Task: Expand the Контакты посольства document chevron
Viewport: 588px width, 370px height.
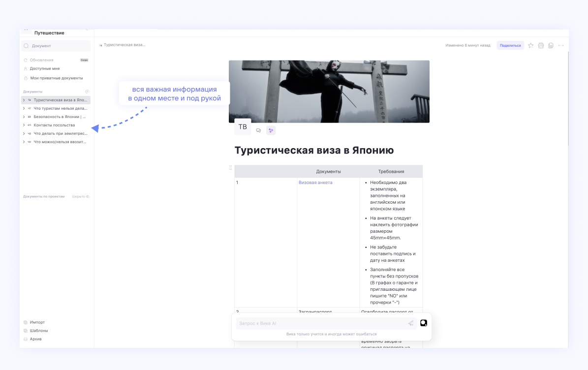Action: [24, 125]
